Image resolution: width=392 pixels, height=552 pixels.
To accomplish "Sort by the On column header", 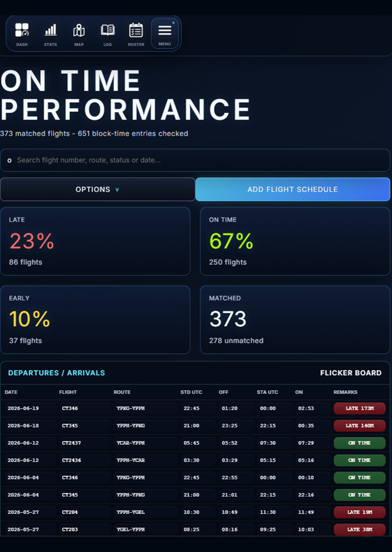I will [x=299, y=392].
